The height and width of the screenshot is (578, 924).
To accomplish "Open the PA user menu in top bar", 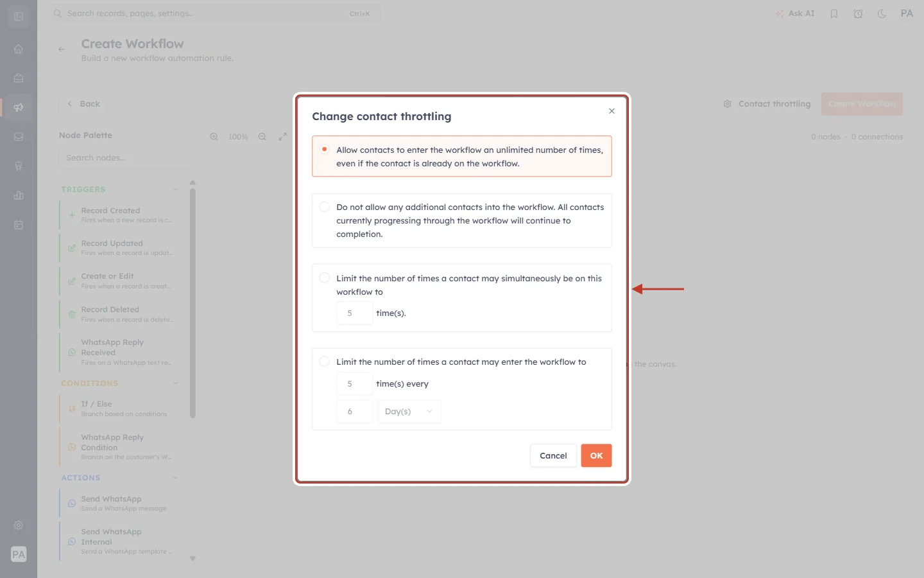I will point(907,13).
